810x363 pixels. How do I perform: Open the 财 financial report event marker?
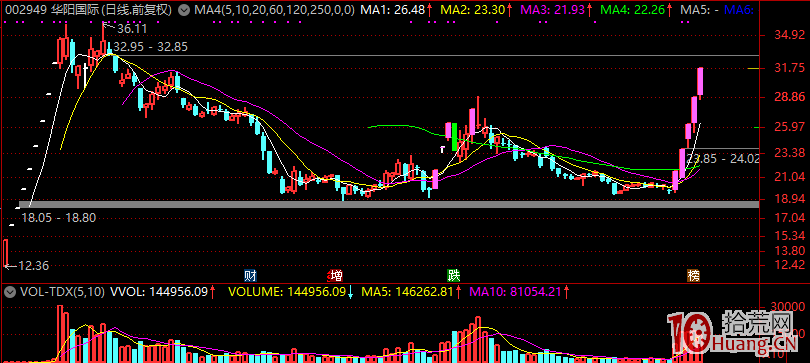[x=251, y=275]
